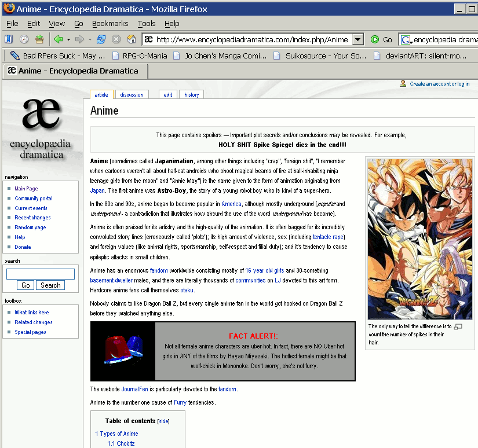Open the Dragon Ball Z image thumbnail
Image resolution: width=478 pixels, height=448 pixels.
pyautogui.click(x=420, y=239)
